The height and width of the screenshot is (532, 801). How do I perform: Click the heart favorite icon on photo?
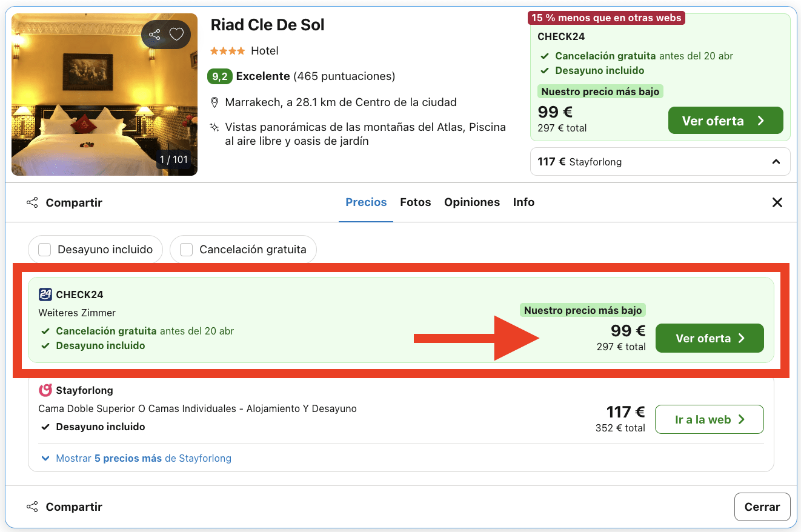tap(176, 35)
